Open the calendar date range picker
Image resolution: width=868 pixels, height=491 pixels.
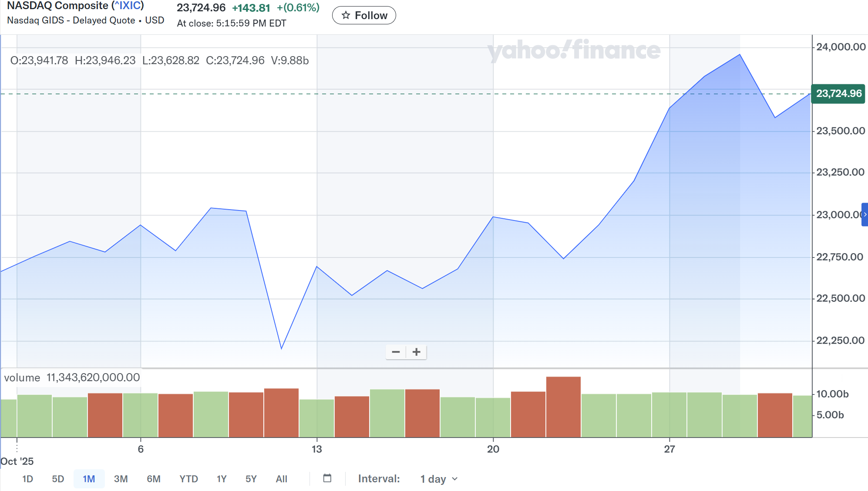(x=327, y=478)
